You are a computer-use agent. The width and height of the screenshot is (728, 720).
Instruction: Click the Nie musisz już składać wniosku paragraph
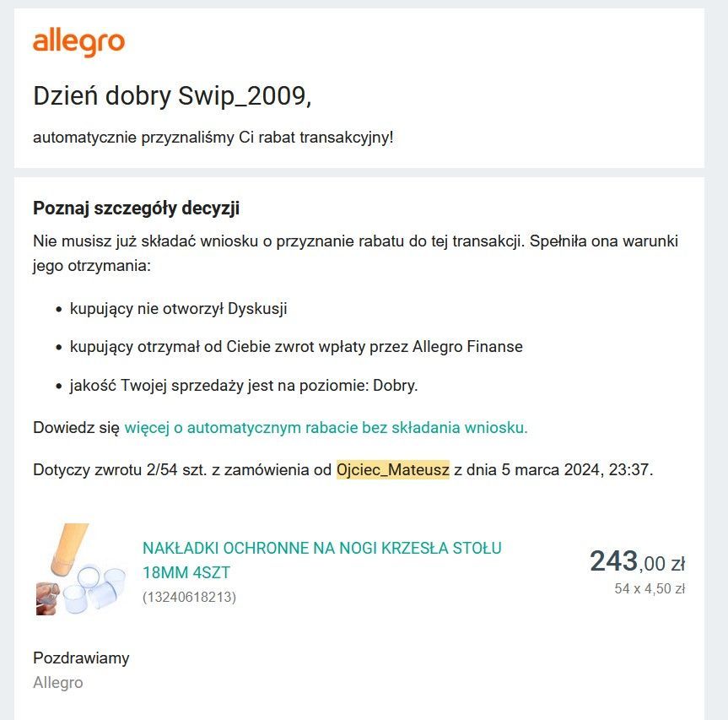pyautogui.click(x=356, y=253)
